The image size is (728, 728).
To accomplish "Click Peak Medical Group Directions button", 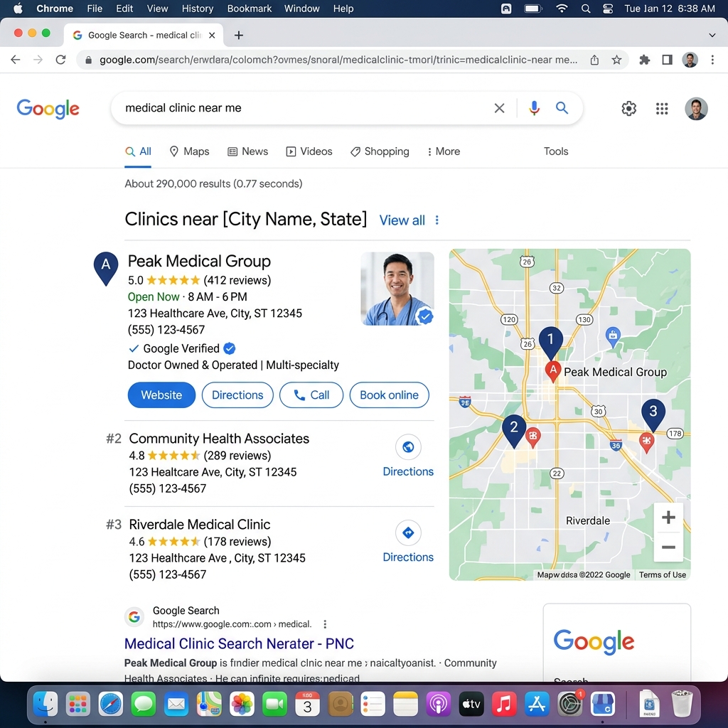I will [x=237, y=395].
